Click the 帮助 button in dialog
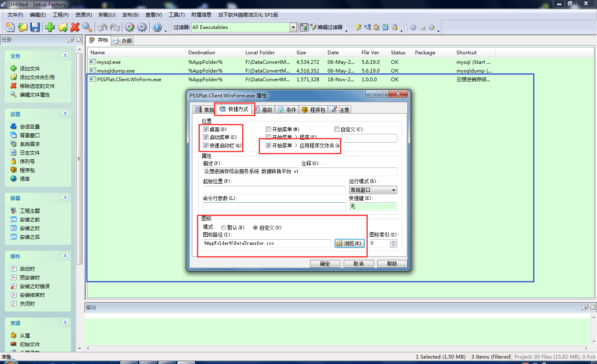This screenshot has width=597, height=364. click(392, 264)
